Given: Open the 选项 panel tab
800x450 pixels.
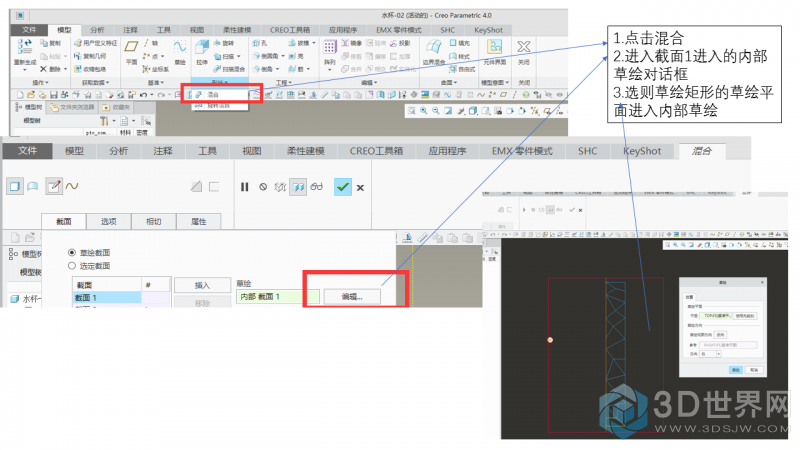Looking at the screenshot, I should tap(109, 221).
